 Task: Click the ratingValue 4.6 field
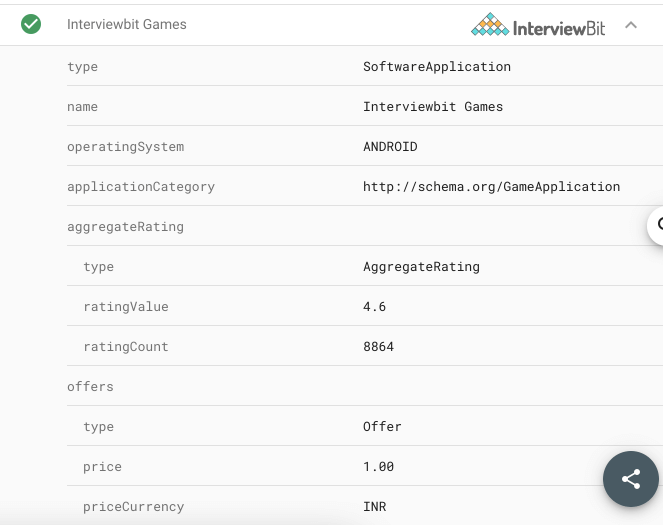coord(374,307)
